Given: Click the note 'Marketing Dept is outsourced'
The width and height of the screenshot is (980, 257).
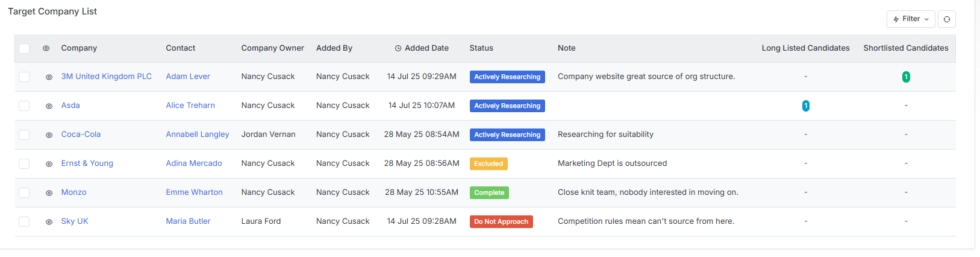Looking at the screenshot, I should click(x=612, y=163).
